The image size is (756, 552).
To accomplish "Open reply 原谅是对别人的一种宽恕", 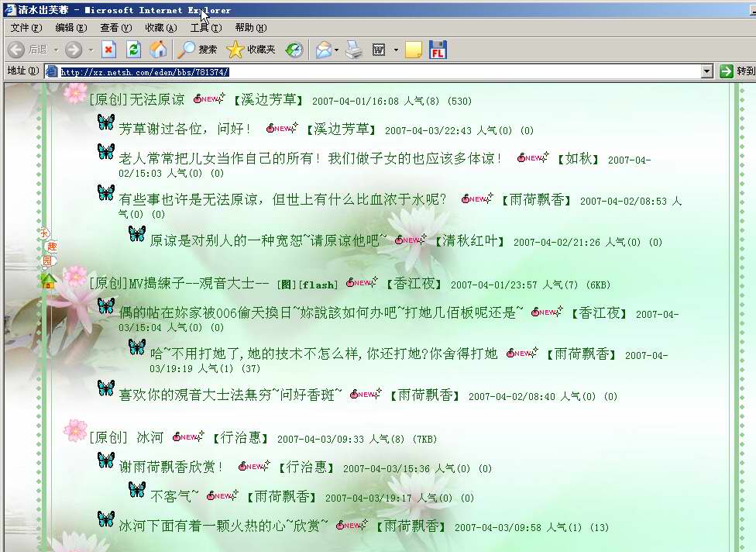I will point(268,240).
